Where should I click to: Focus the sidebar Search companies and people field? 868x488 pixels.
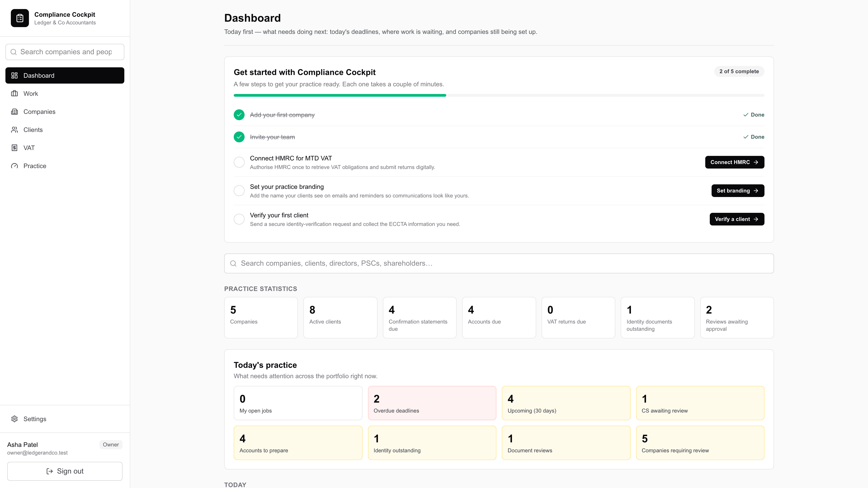(x=65, y=52)
